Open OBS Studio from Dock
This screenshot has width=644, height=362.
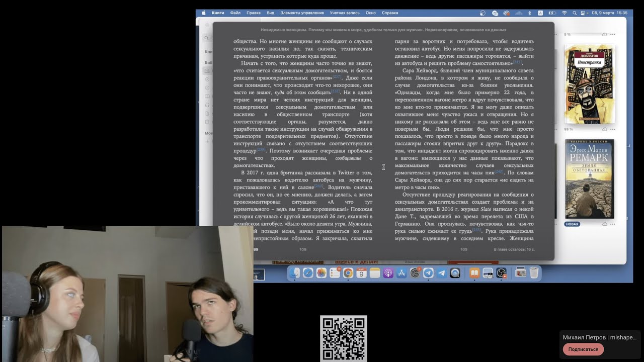pyautogui.click(x=502, y=273)
